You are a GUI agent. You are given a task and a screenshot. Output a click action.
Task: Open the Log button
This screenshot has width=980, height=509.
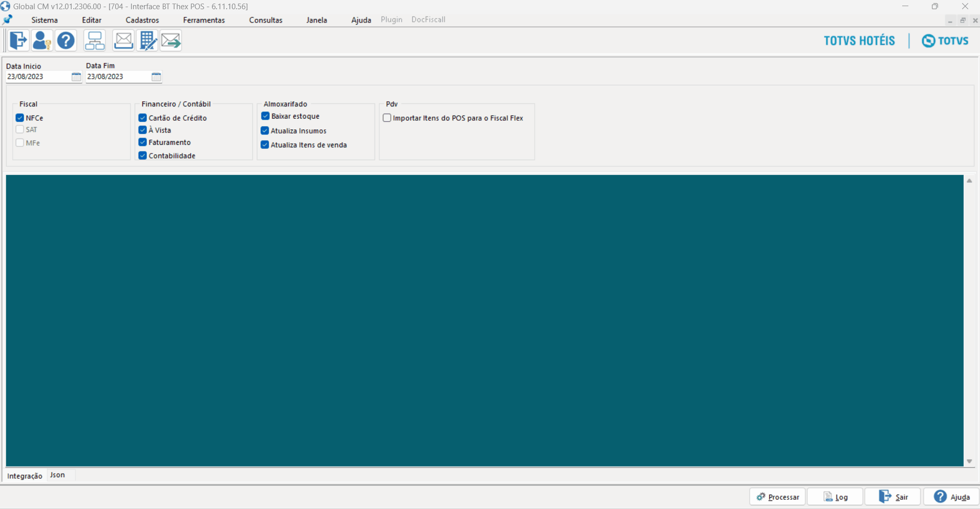(835, 497)
